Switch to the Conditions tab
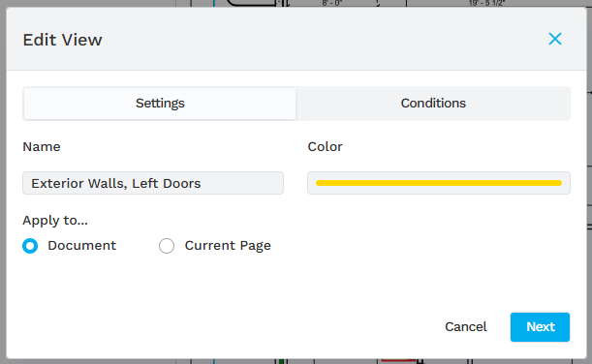Image resolution: width=592 pixels, height=364 pixels. coord(433,104)
